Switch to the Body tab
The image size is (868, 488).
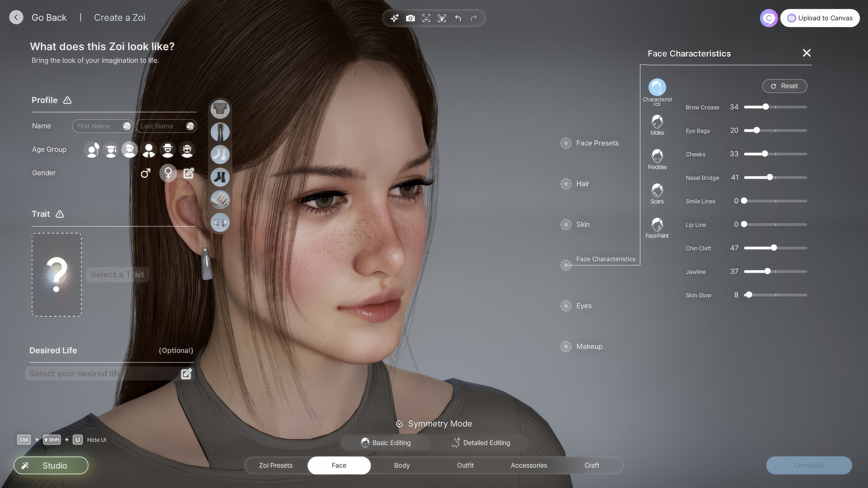(x=402, y=465)
